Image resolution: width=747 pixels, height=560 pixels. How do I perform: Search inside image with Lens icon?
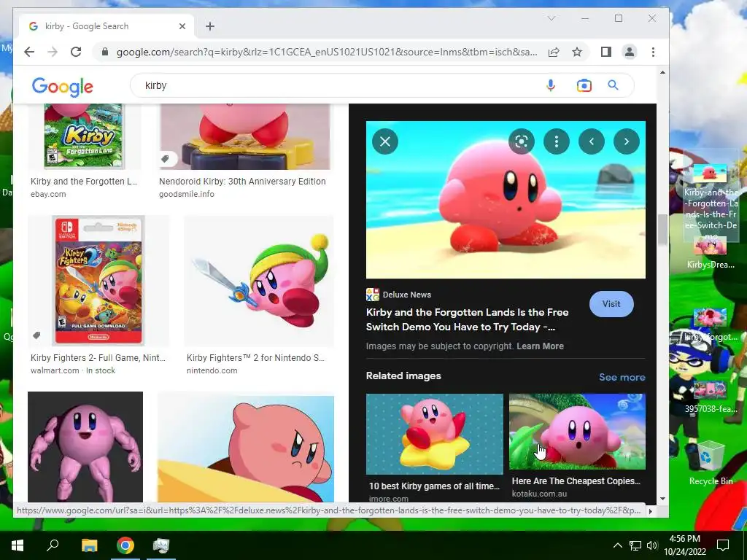(x=521, y=141)
